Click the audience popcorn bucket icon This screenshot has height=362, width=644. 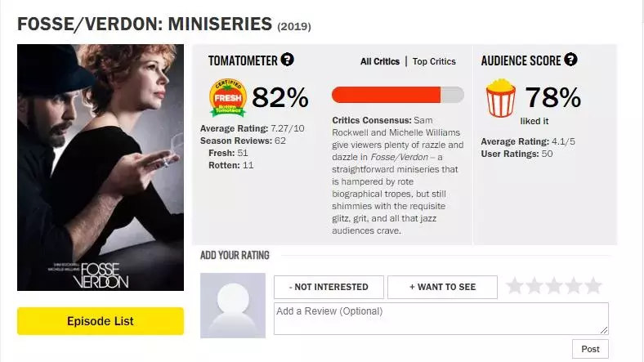[x=500, y=98]
